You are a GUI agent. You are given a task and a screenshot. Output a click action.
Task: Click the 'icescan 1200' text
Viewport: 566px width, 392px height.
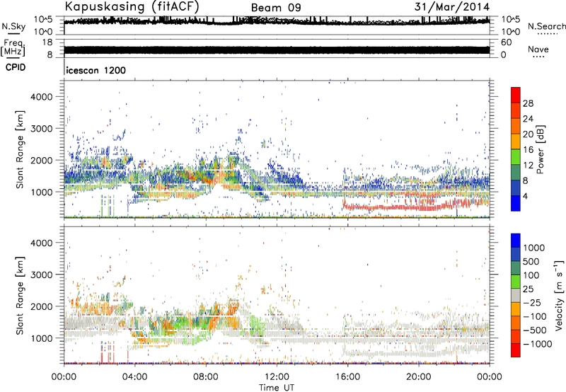pyautogui.click(x=96, y=70)
